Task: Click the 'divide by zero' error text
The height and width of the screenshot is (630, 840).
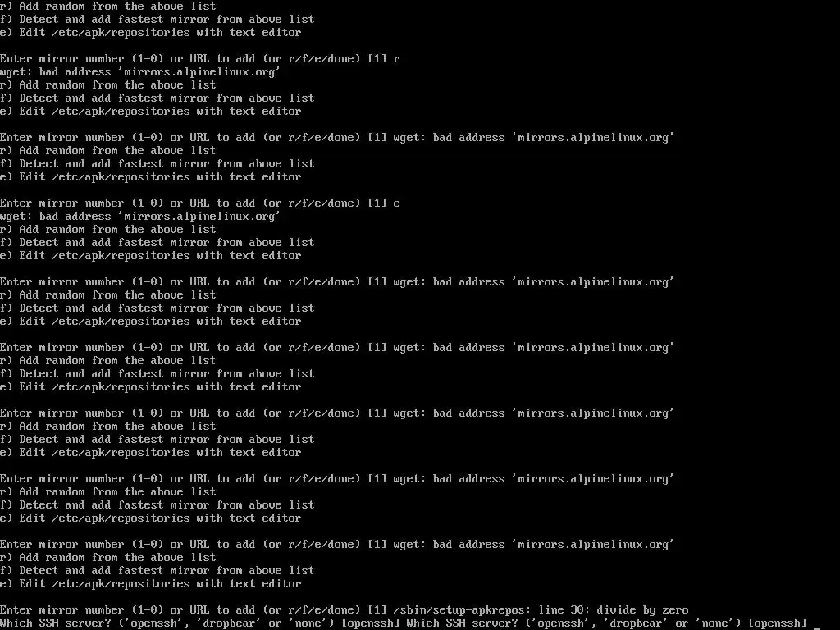Action: click(x=642, y=609)
